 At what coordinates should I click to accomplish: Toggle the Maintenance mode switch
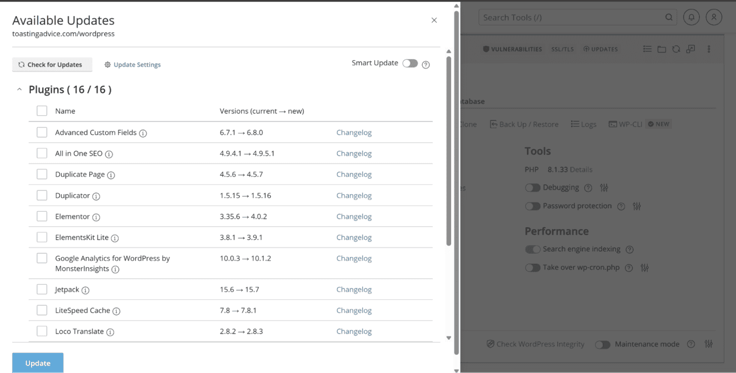click(602, 344)
